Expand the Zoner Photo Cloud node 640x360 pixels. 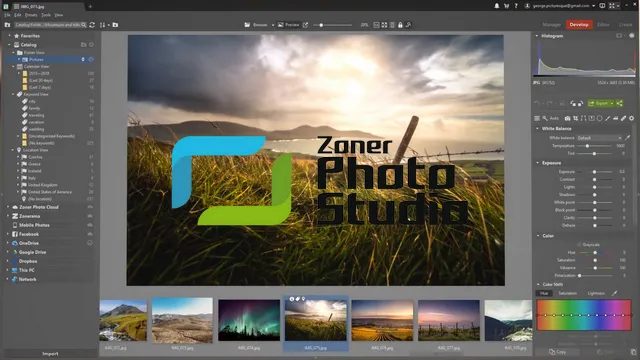(8, 207)
